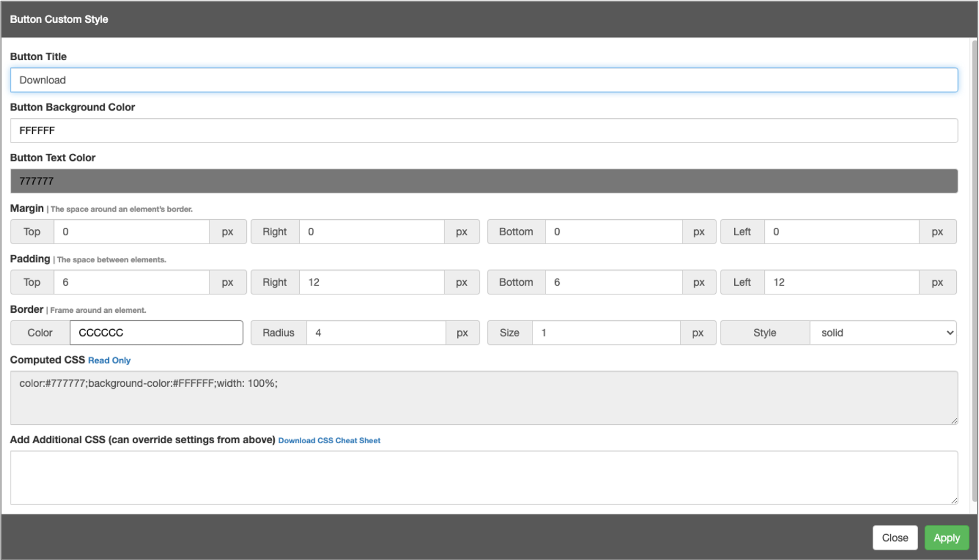Screen dimensions: 979x560
Task: Click the Margin Left value field
Action: [841, 232]
